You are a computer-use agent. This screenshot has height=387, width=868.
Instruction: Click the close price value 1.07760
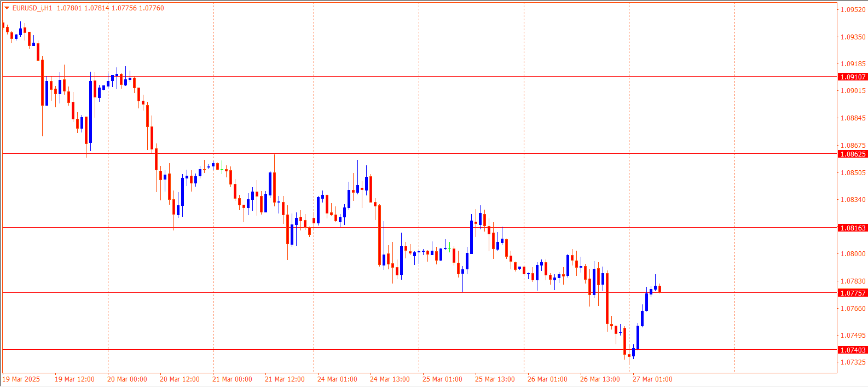pyautogui.click(x=152, y=8)
